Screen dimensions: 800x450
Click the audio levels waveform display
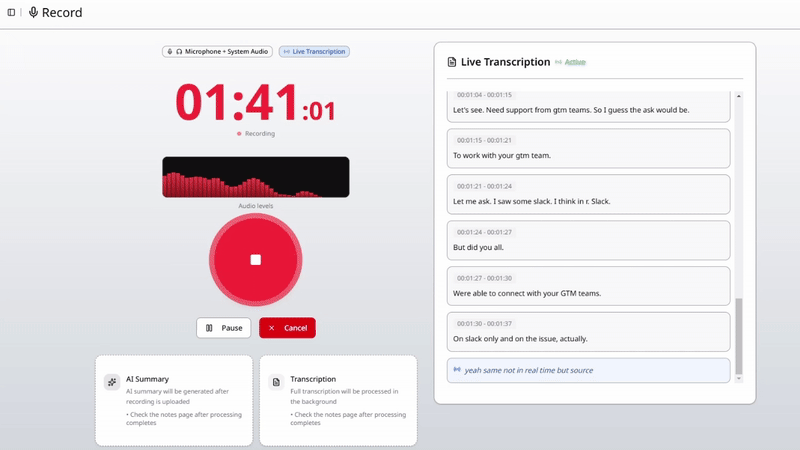tap(255, 177)
